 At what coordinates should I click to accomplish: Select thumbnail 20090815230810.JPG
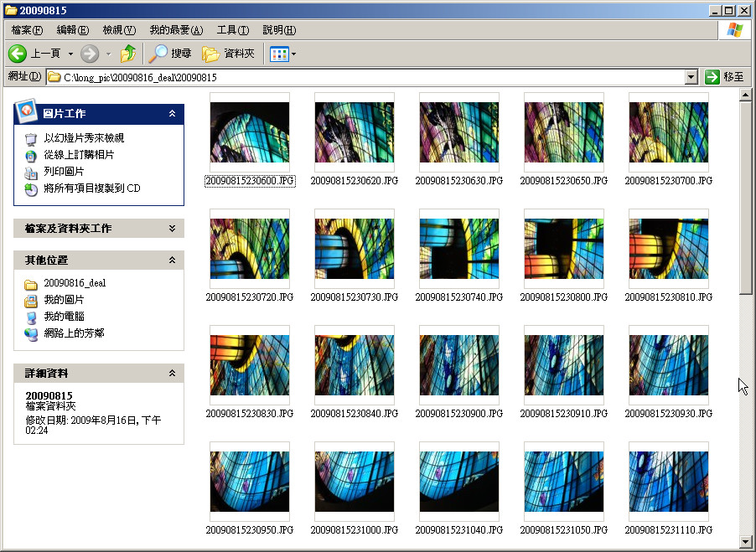[669, 249]
